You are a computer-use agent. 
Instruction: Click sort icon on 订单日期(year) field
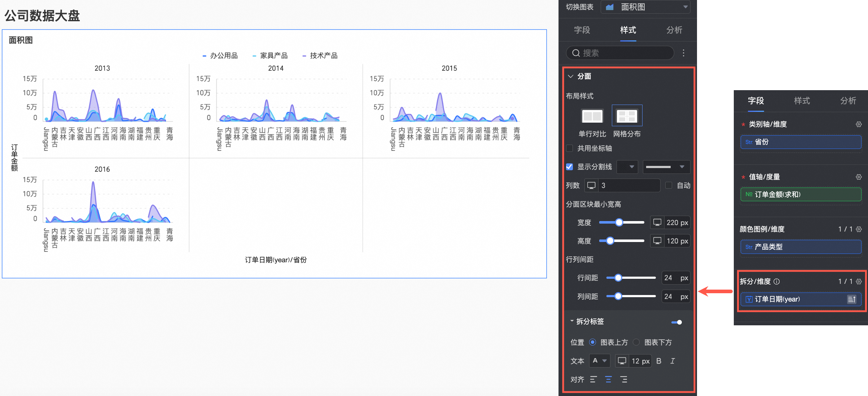click(x=851, y=299)
